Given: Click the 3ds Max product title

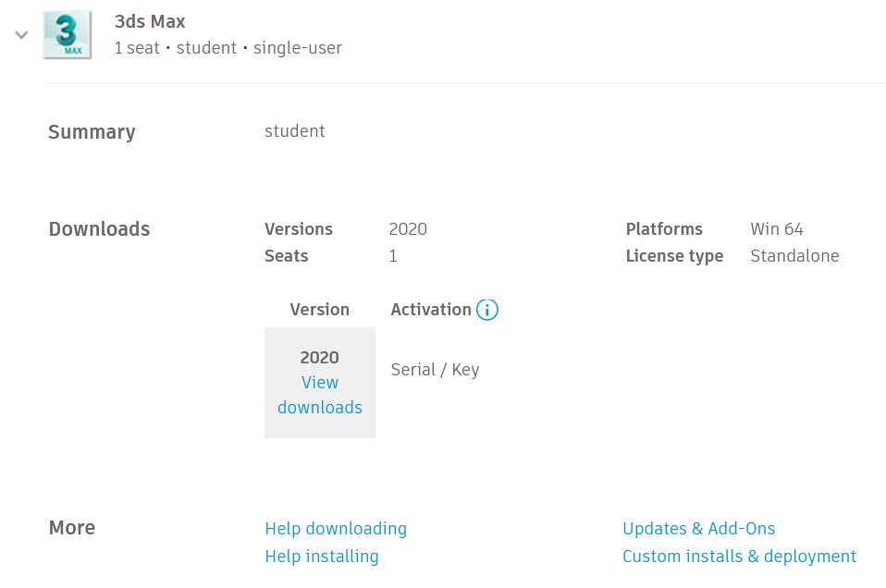Looking at the screenshot, I should point(150,21).
